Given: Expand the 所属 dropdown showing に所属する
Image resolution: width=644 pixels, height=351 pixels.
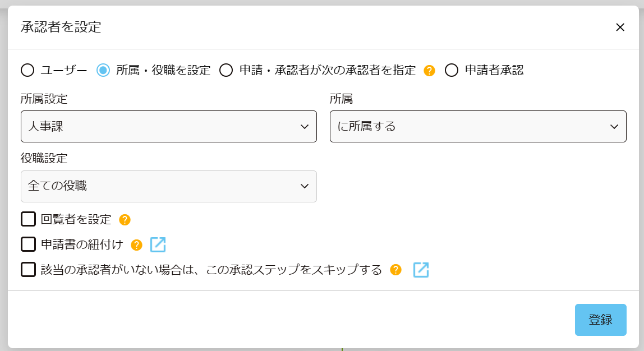Looking at the screenshot, I should click(x=477, y=127).
